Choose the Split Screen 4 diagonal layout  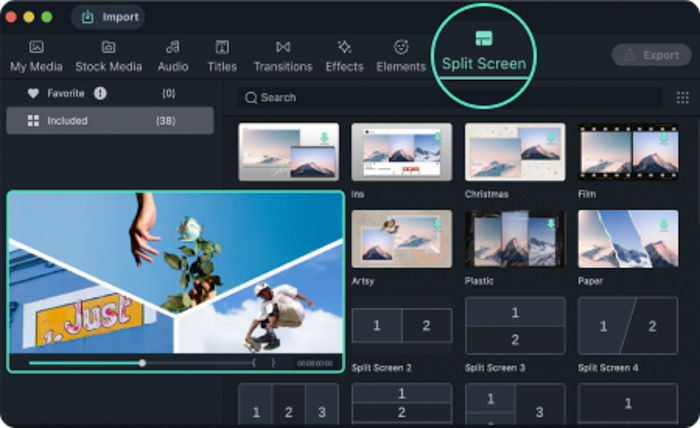628,326
